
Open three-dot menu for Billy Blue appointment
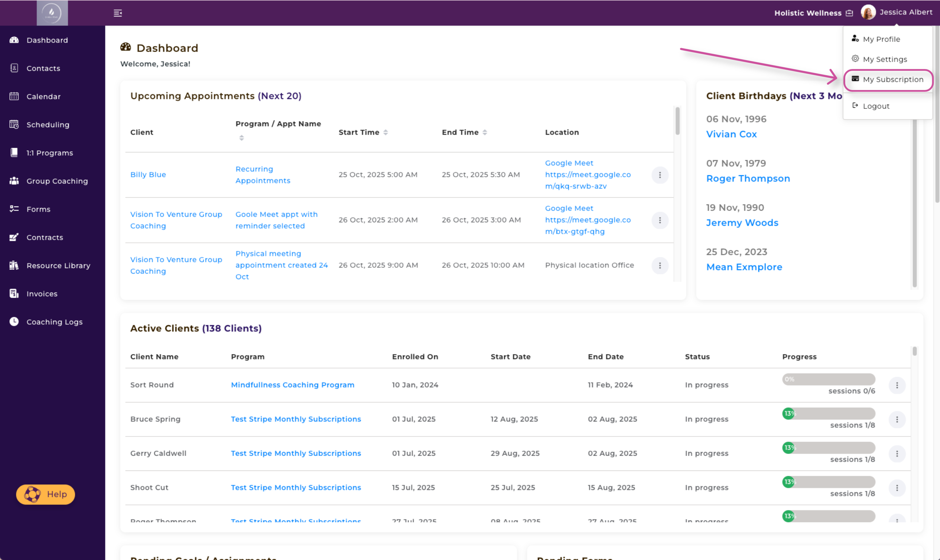point(660,175)
